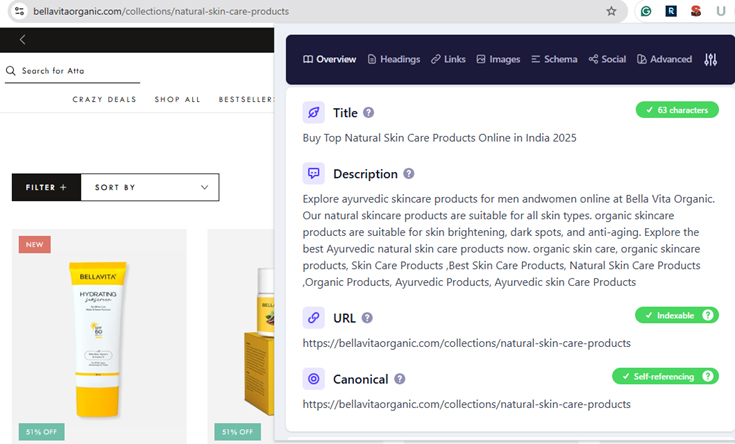Open the Advanced tab
This screenshot has height=444, width=735.
pyautogui.click(x=664, y=60)
